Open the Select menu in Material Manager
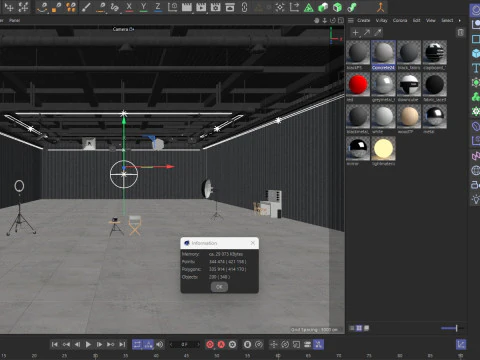 pyautogui.click(x=447, y=20)
